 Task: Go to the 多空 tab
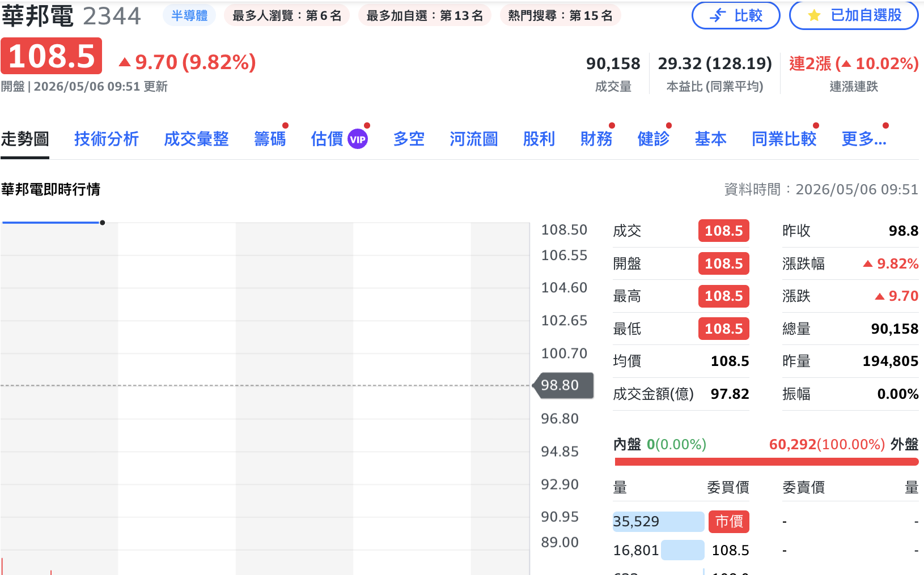pyautogui.click(x=409, y=139)
